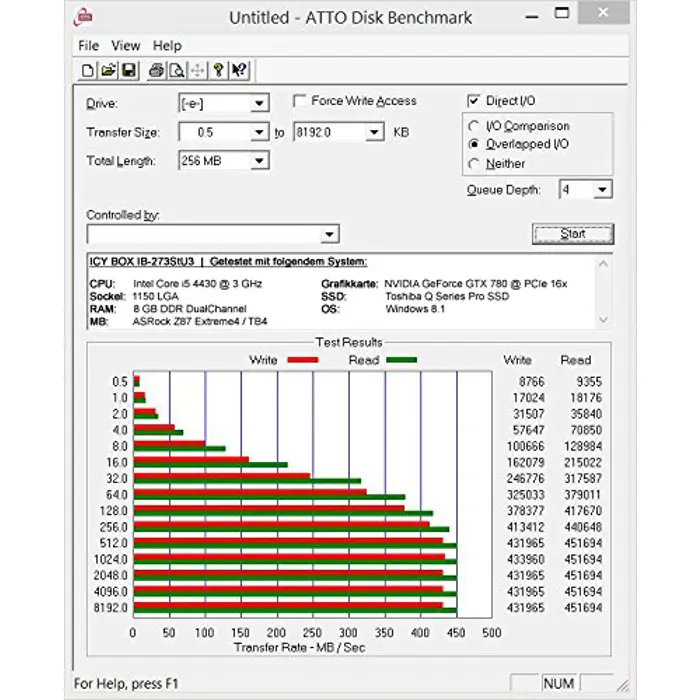Uncheck the Direct I/O checkbox
700x700 pixels.
(x=474, y=101)
